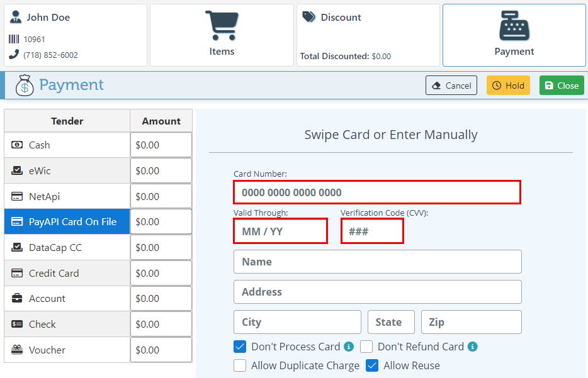Uncheck the Don't Process Card checkbox
The image size is (588, 378).
coord(240,347)
